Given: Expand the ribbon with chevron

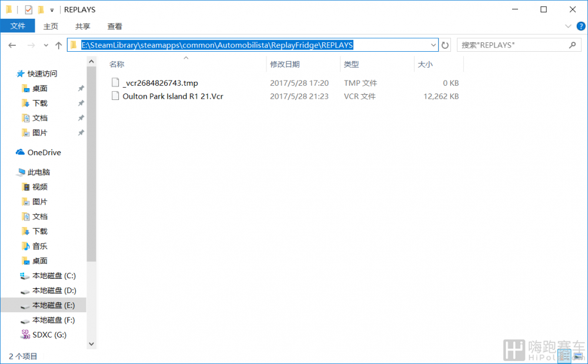Looking at the screenshot, I should click(x=568, y=26).
